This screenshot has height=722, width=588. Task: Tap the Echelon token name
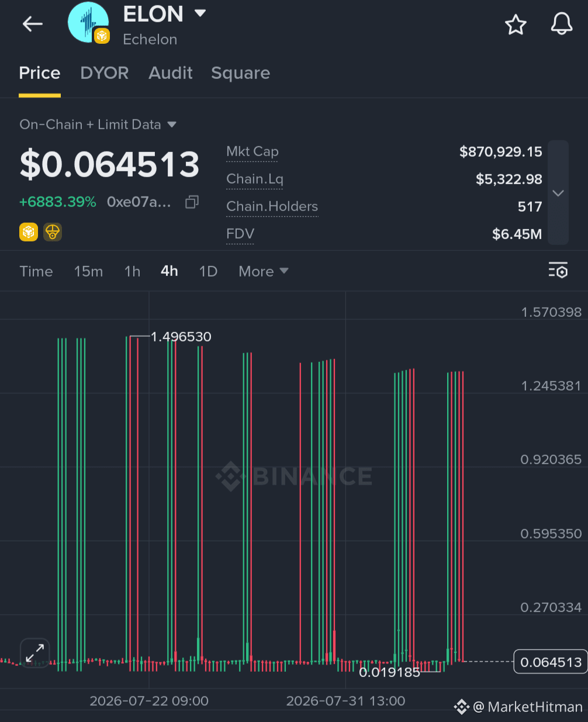pos(150,39)
